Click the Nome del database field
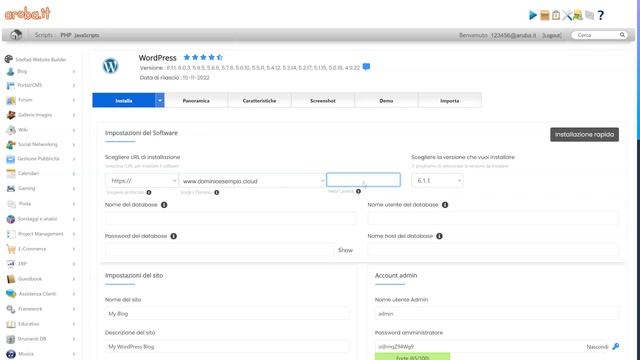This screenshot has height=360, width=640. click(x=231, y=218)
